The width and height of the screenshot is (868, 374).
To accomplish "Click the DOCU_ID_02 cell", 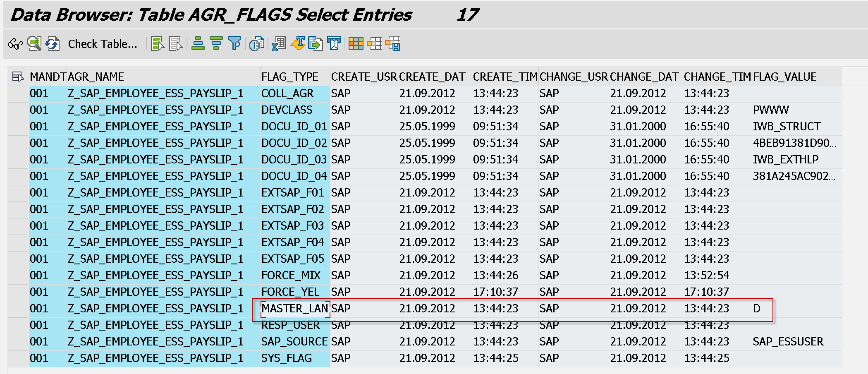I will (295, 143).
